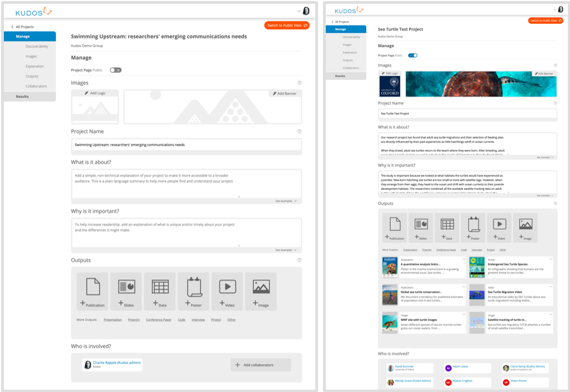Add Slides output in the Swimming Upstream project
570x392 pixels.
point(126,291)
